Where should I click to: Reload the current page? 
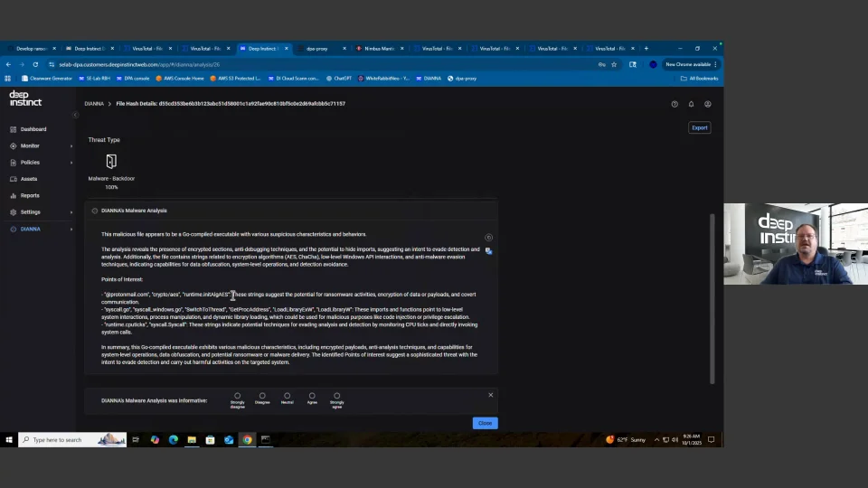point(35,65)
